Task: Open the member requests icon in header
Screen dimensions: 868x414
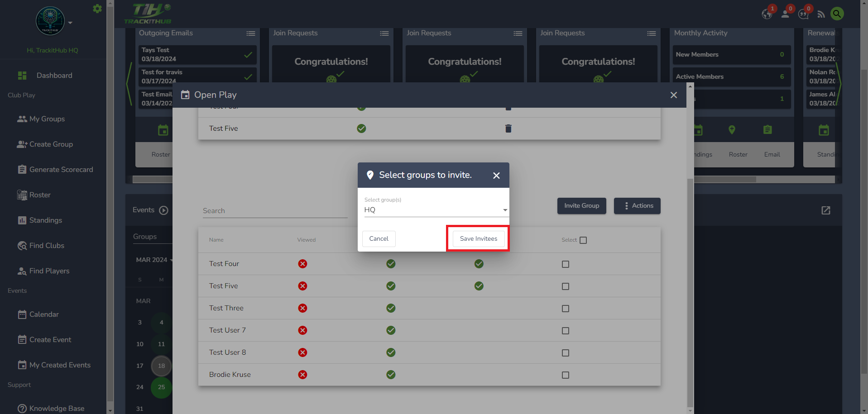Action: [786, 14]
